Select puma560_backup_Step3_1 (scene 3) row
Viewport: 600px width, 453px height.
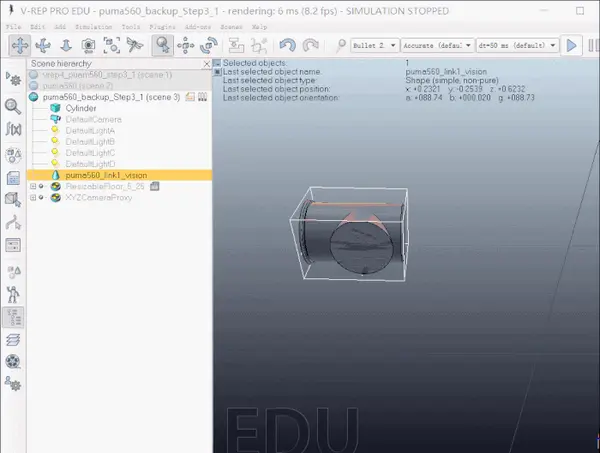tap(119, 97)
